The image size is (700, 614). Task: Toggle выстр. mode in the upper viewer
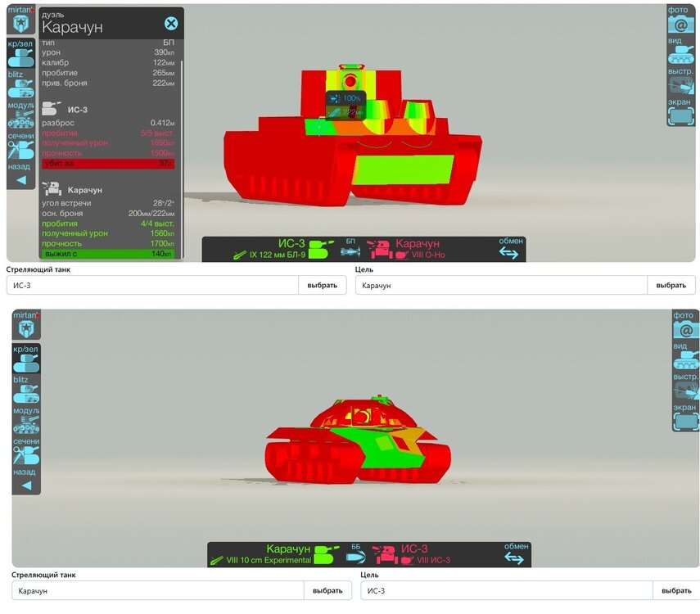point(680,81)
